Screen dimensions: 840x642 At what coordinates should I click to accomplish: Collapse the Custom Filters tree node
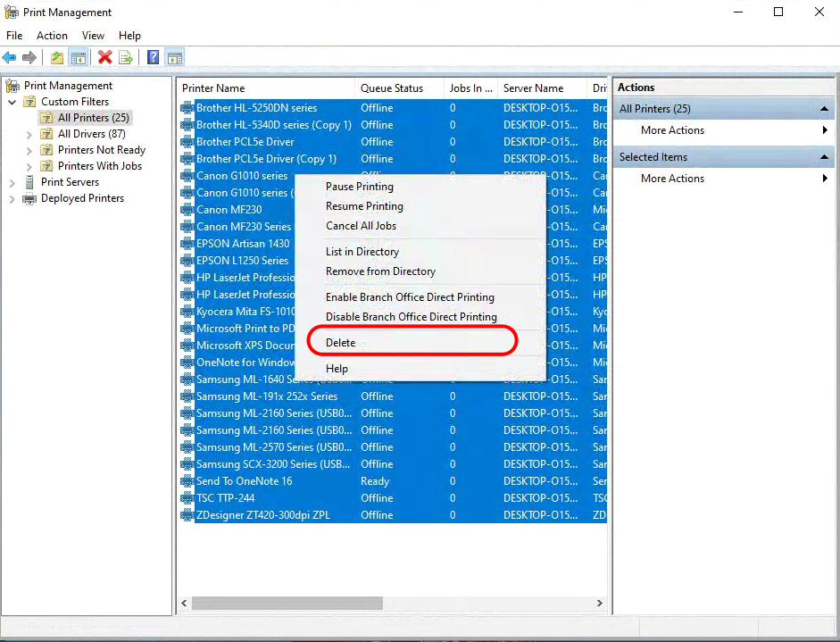(12, 102)
